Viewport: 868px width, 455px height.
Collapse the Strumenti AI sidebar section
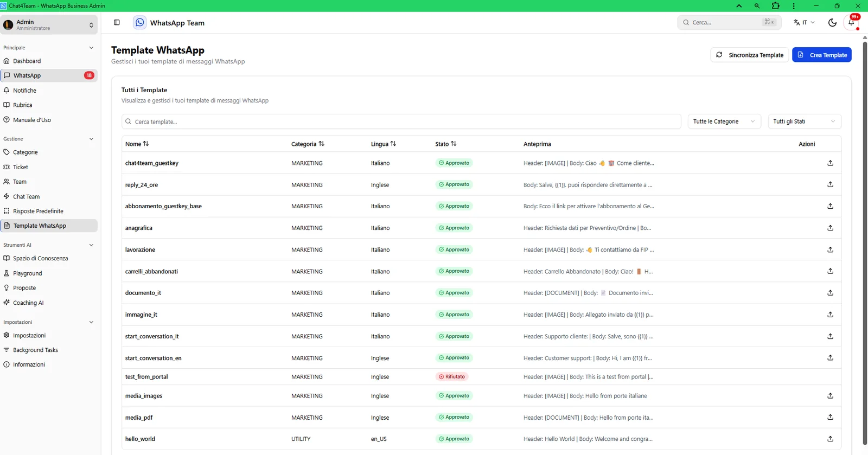pyautogui.click(x=91, y=245)
